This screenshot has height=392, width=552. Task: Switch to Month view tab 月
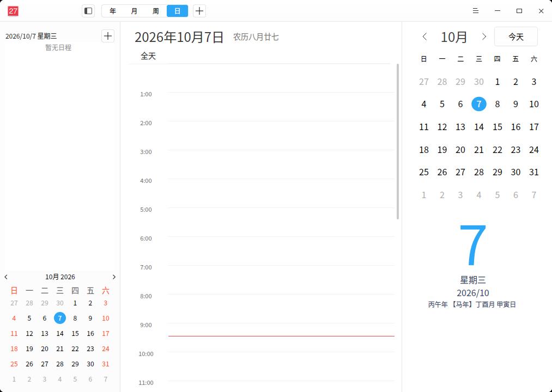(x=134, y=11)
